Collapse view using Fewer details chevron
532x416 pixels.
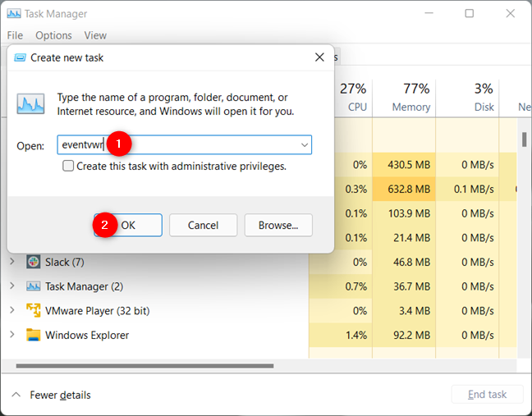16,395
